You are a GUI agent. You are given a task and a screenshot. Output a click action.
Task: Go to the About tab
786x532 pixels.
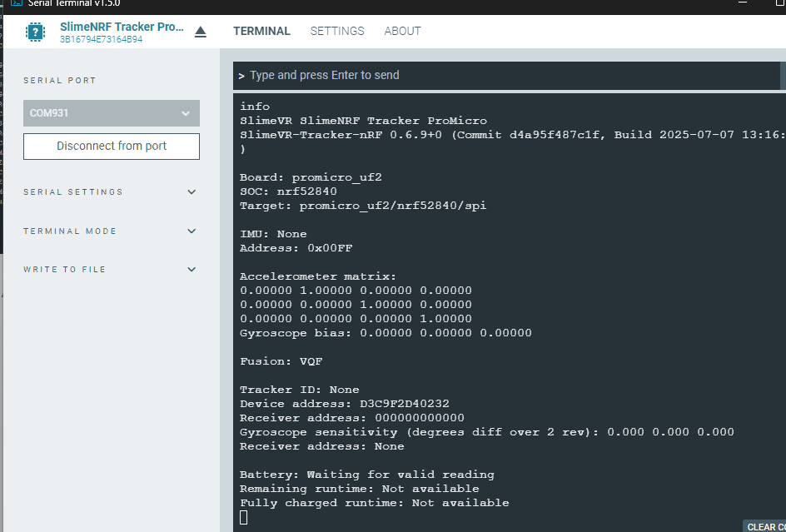402,31
